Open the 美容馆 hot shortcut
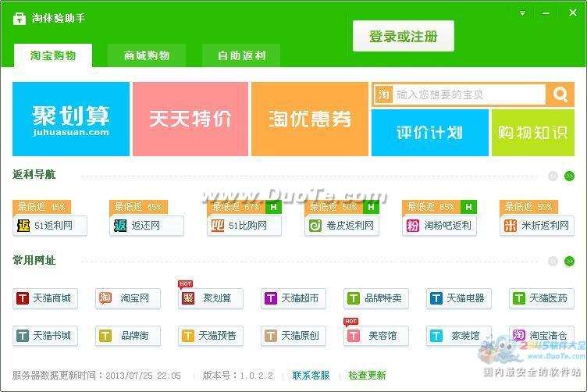Image resolution: width=587 pixels, height=392 pixels. [x=376, y=336]
